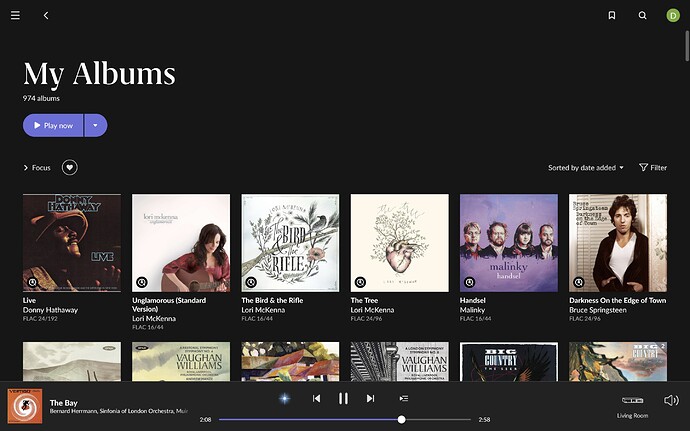Viewport: 690px width, 431px height.
Task: Open The Tree album cover
Action: (400, 243)
